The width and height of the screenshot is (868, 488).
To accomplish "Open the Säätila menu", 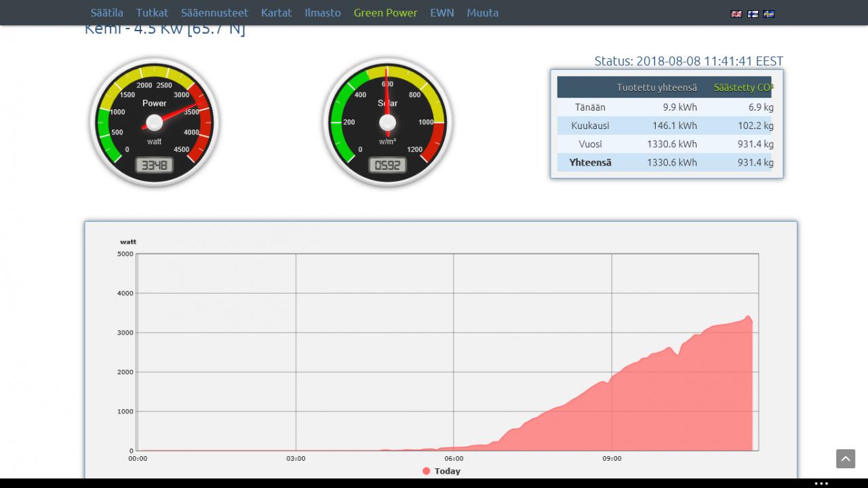I will click(107, 13).
